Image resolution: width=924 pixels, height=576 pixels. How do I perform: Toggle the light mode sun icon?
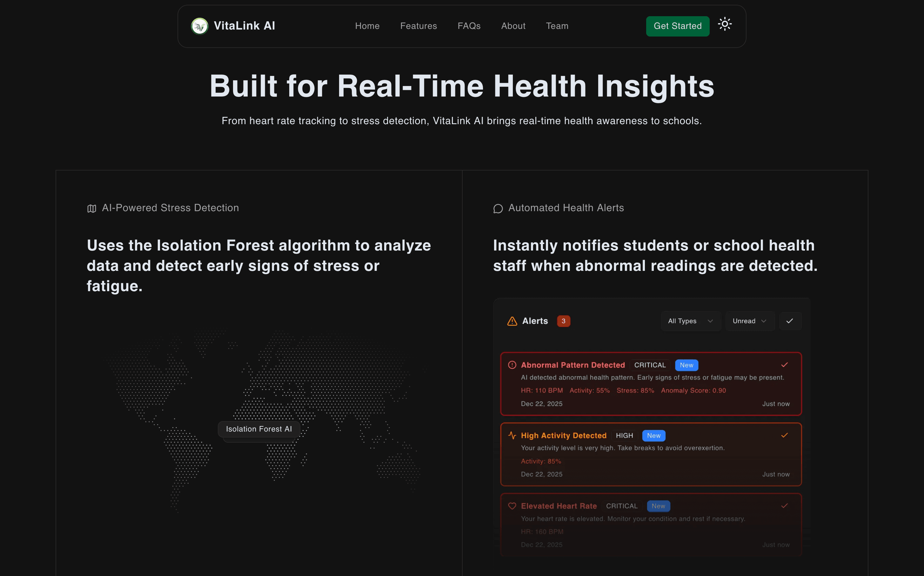tap(724, 24)
